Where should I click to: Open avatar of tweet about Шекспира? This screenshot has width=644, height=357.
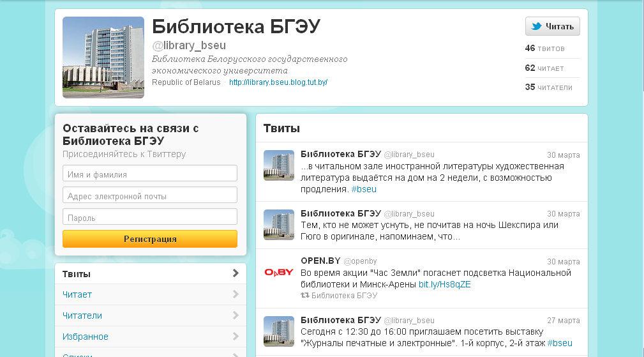[x=279, y=225]
